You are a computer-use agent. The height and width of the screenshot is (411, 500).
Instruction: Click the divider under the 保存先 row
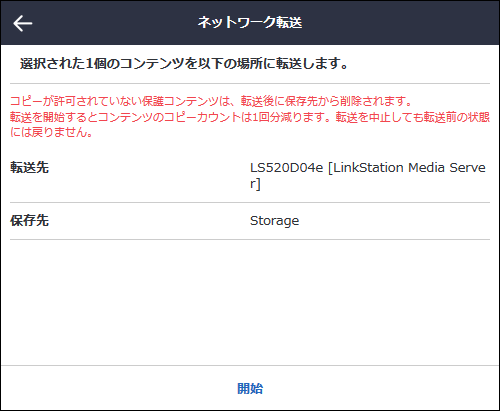[250, 239]
